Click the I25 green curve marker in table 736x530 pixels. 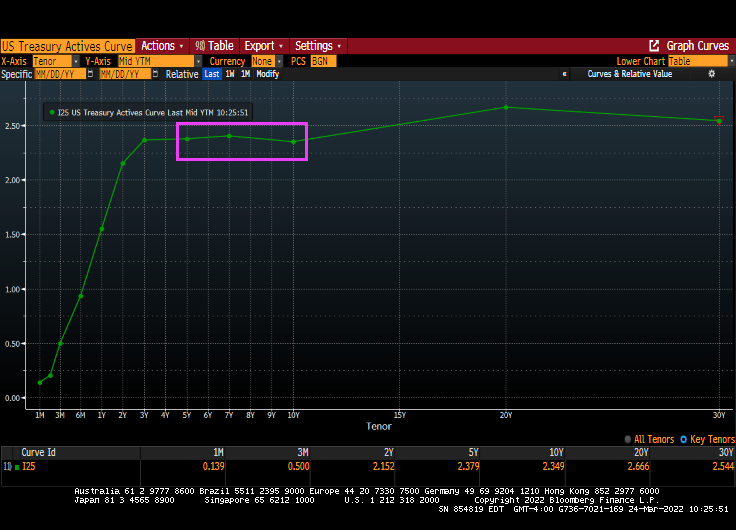coord(17,466)
